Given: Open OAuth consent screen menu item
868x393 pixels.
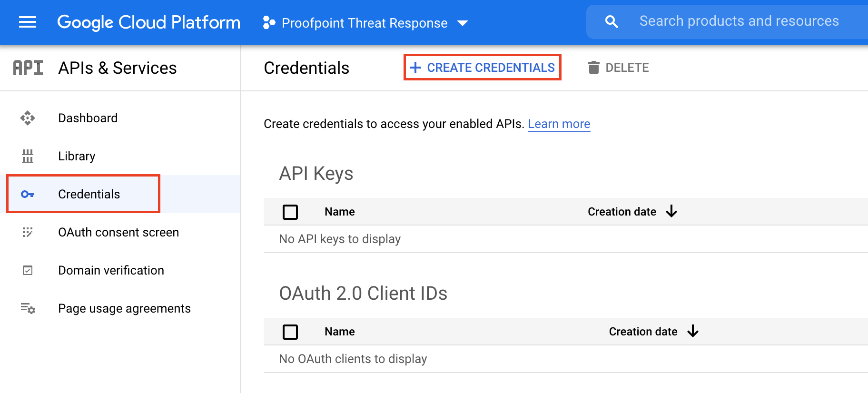Looking at the screenshot, I should coord(118,232).
